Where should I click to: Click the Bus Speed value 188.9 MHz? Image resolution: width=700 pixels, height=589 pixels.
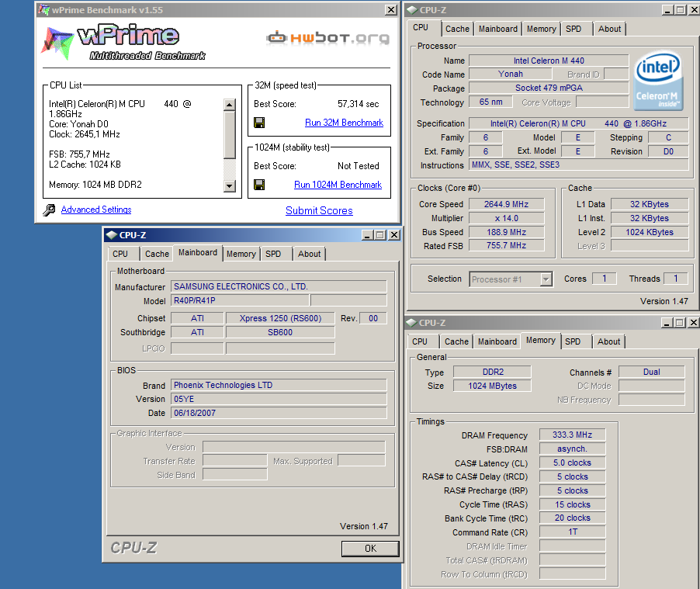pos(506,232)
